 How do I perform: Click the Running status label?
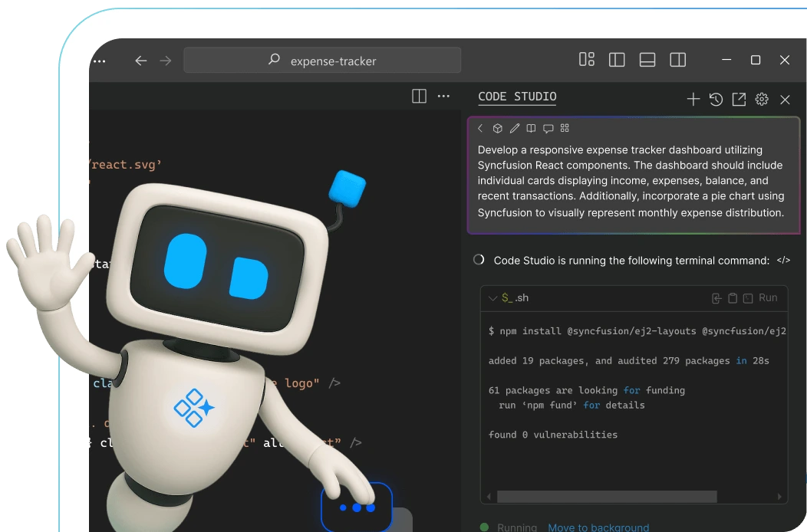pos(517,527)
